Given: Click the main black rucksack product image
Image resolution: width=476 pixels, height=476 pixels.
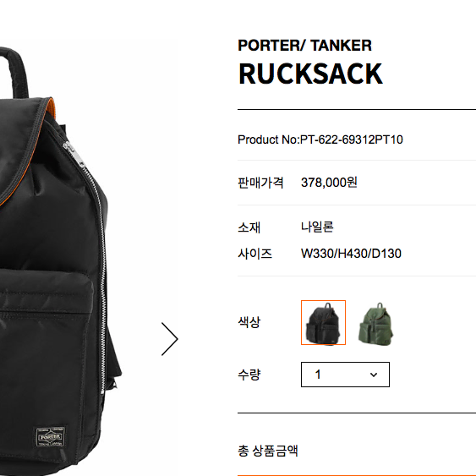Looking at the screenshot, I should point(57,261).
